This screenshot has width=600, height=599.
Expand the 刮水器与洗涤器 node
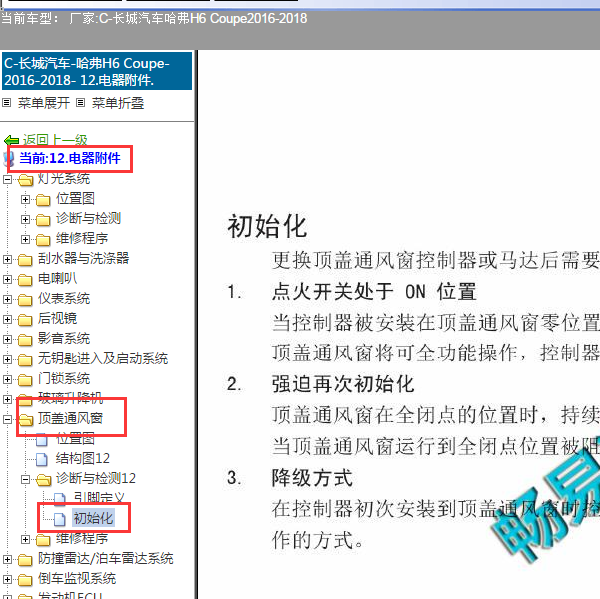coord(7,260)
